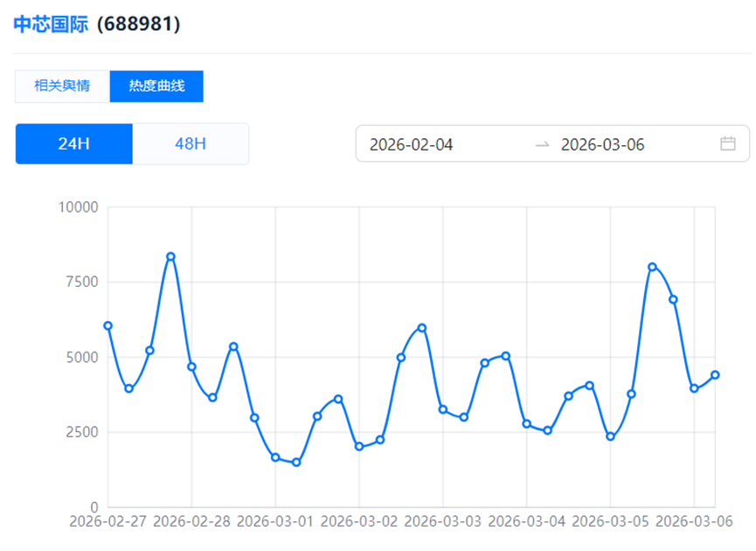Viewport: 756px width, 551px height.
Task: Click the 8000 peak point after 2026-03-05
Action: 652,267
